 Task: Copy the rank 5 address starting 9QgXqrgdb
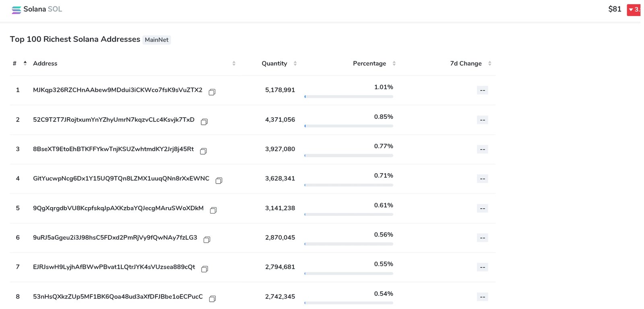[213, 210]
